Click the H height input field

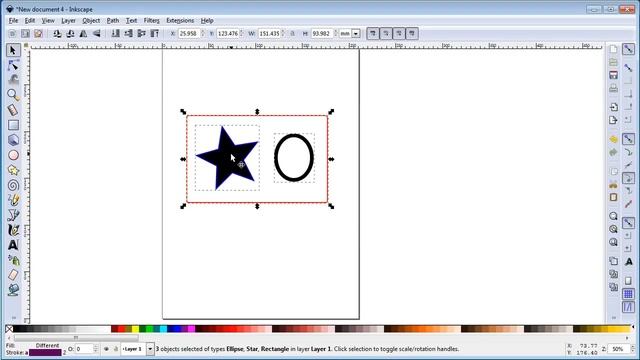point(322,33)
